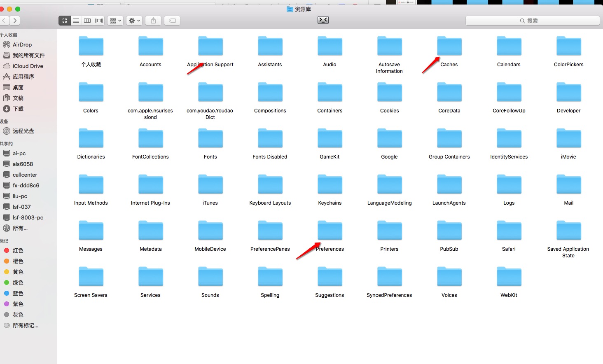
Task: Switch to list view
Action: pos(76,21)
